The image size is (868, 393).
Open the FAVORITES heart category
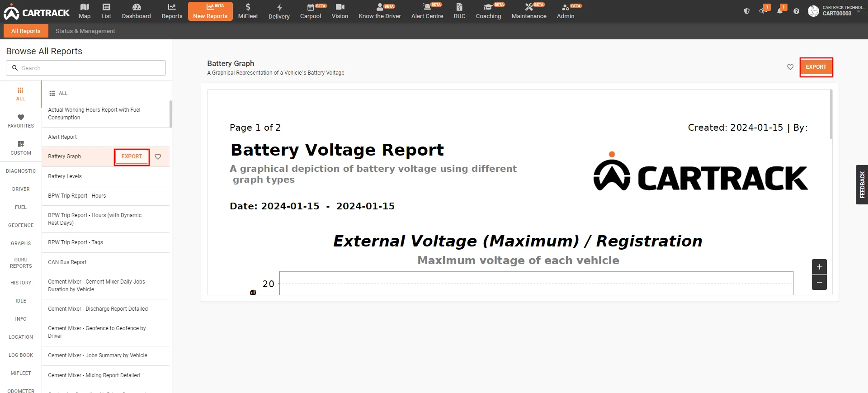(21, 121)
